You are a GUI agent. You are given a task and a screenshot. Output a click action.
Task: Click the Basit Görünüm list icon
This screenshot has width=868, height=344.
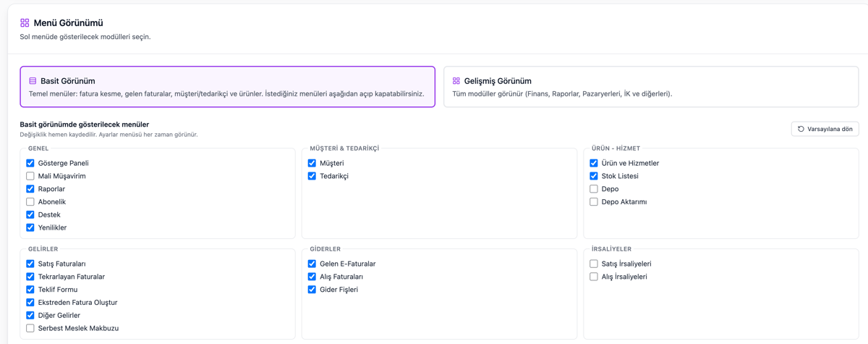click(x=33, y=81)
